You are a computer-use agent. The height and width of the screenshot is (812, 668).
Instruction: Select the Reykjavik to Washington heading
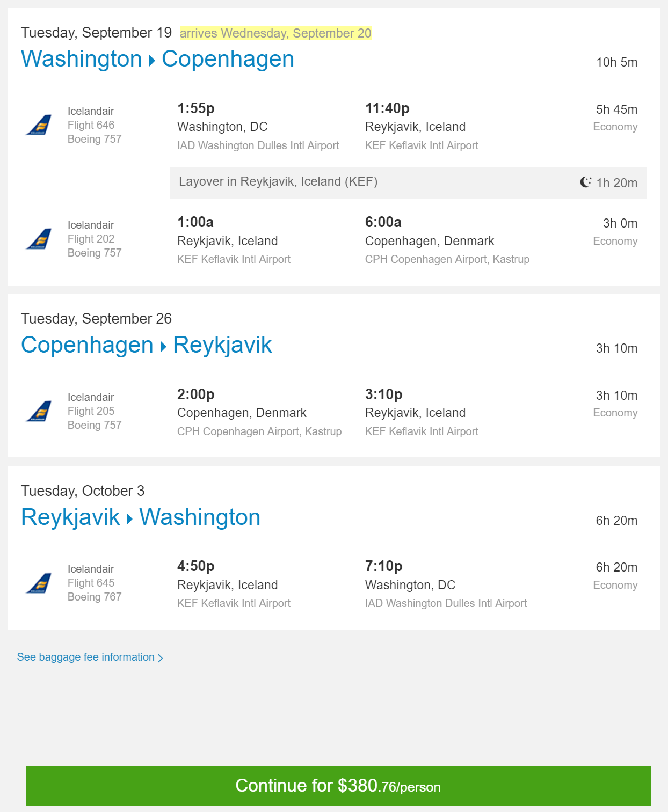pyautogui.click(x=141, y=517)
